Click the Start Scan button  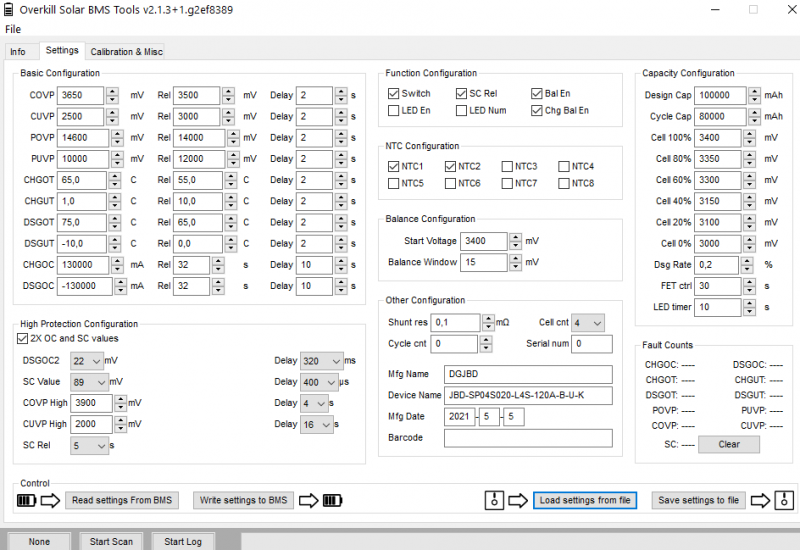[111, 541]
